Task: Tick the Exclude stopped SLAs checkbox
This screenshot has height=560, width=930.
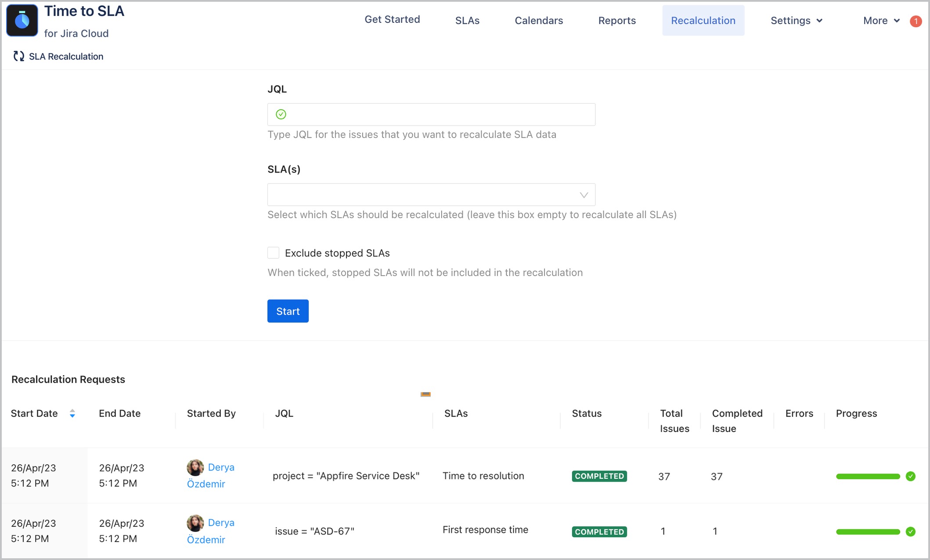Action: 273,253
